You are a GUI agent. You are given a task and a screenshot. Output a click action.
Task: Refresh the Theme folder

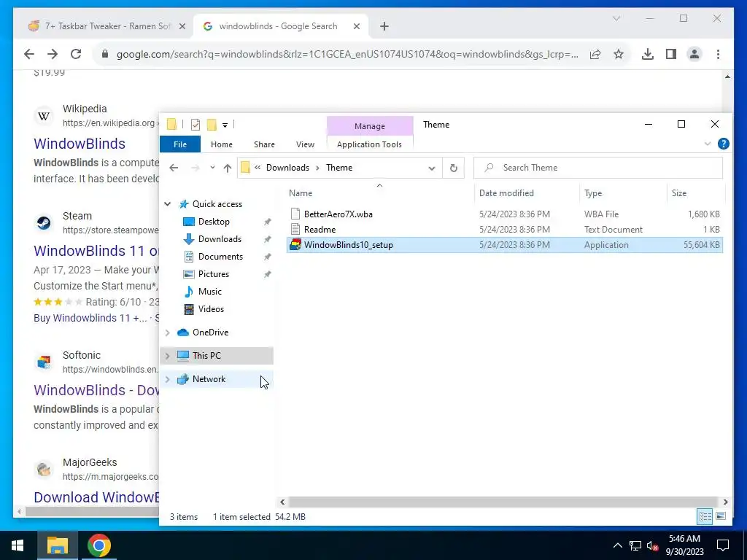454,168
